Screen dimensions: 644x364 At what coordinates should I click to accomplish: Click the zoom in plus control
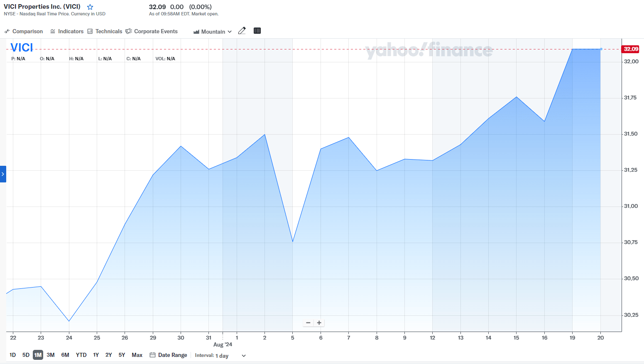pos(319,322)
